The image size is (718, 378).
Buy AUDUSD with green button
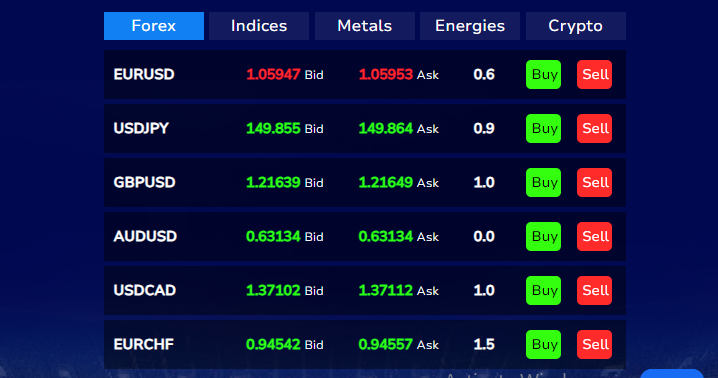(x=544, y=236)
